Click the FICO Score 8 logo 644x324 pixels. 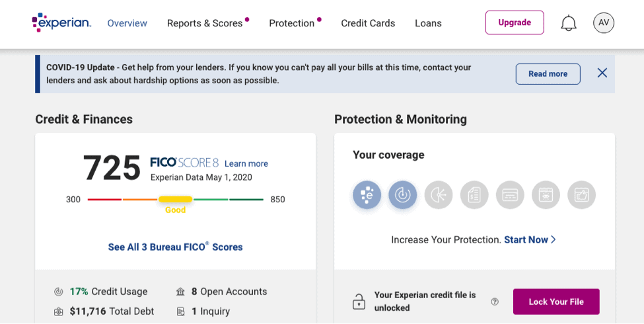click(x=184, y=163)
